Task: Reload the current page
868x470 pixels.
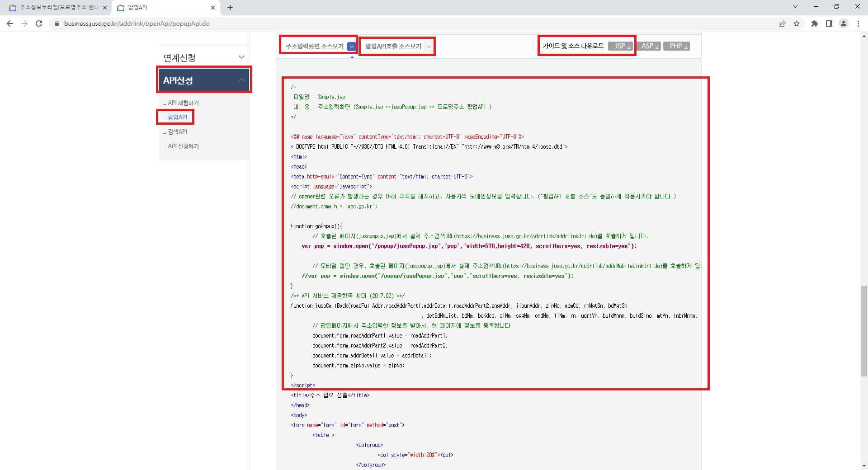Action: 39,23
